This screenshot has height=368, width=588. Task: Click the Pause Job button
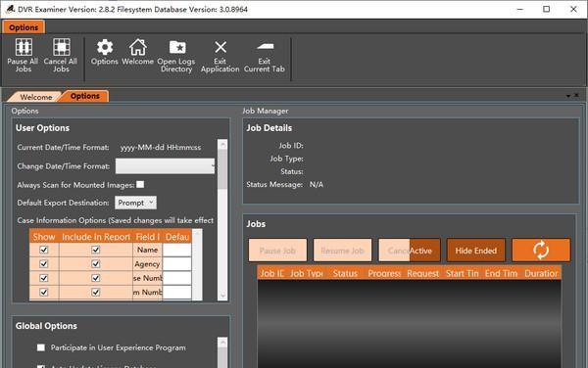[277, 251]
